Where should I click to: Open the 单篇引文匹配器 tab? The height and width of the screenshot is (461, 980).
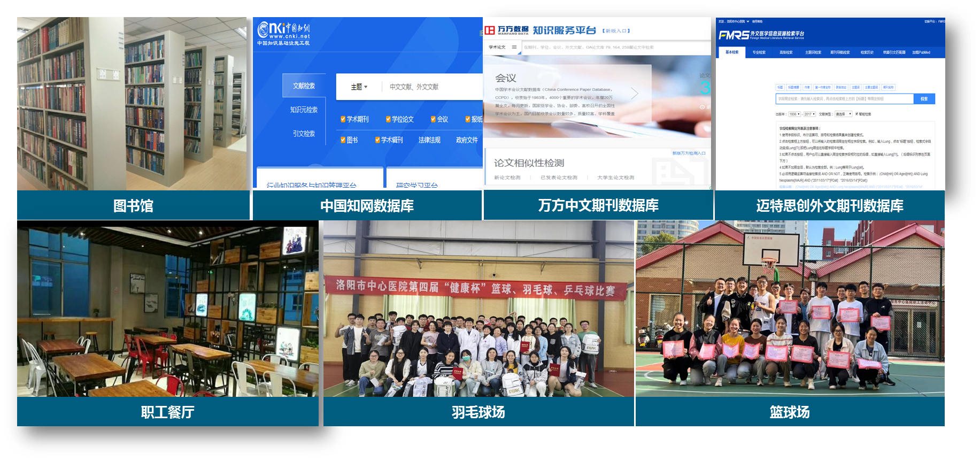894,52
